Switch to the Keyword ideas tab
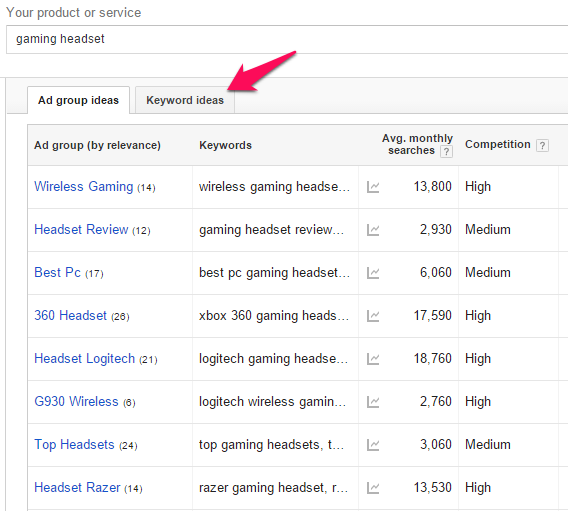 click(185, 100)
